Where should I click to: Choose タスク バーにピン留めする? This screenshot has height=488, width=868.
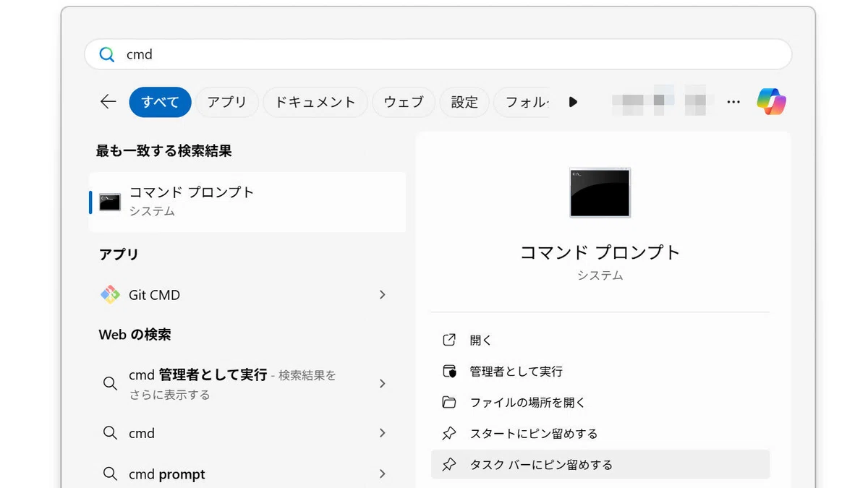coord(600,464)
